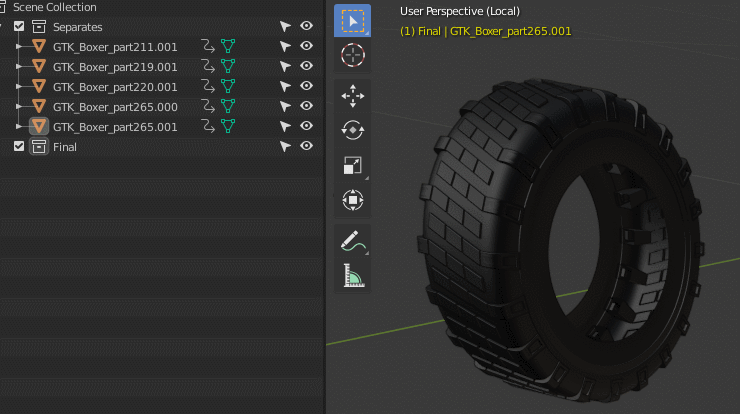The width and height of the screenshot is (740, 414).
Task: Activate the 3D Cursor tool
Action: pos(352,55)
